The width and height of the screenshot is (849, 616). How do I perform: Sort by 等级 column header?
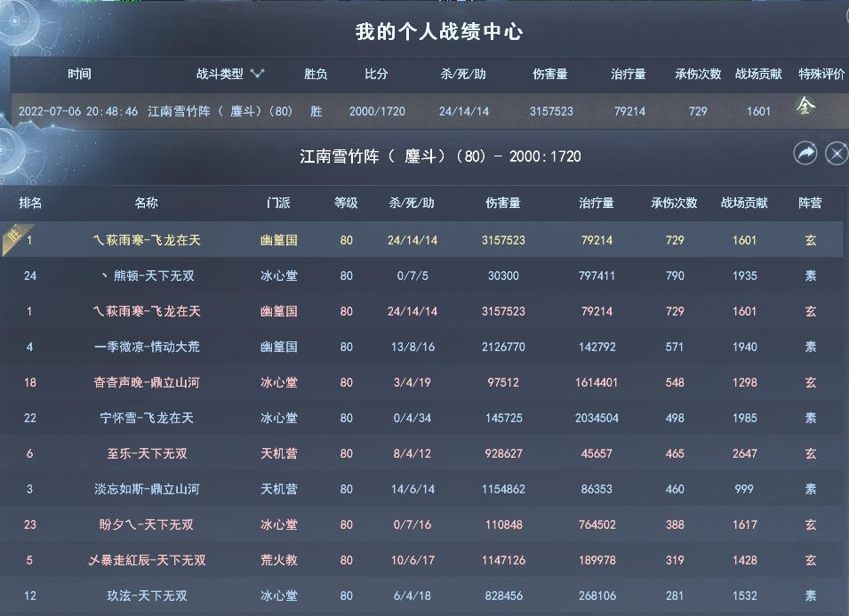tap(346, 203)
